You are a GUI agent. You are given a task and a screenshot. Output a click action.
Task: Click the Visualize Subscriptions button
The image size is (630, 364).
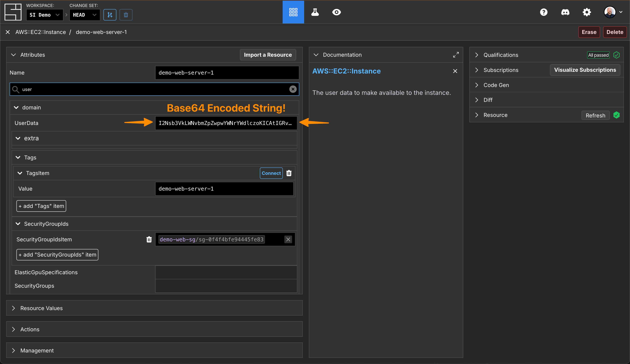click(x=585, y=70)
